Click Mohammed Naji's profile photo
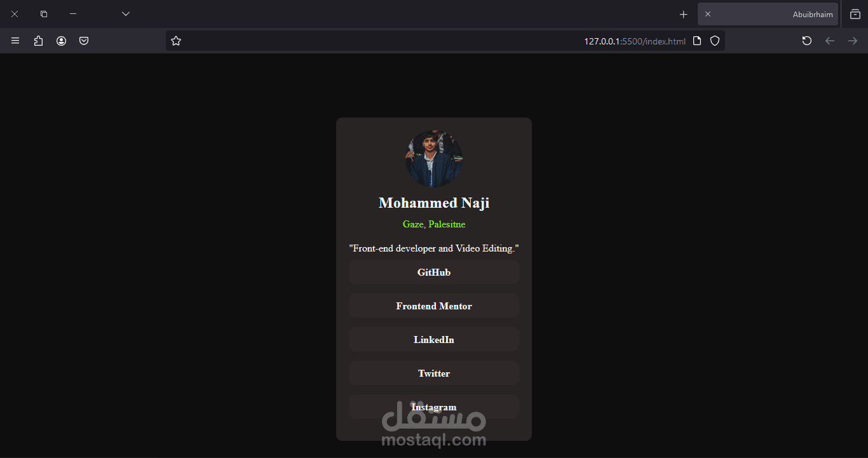Screen dimensions: 868x458 point(434,159)
